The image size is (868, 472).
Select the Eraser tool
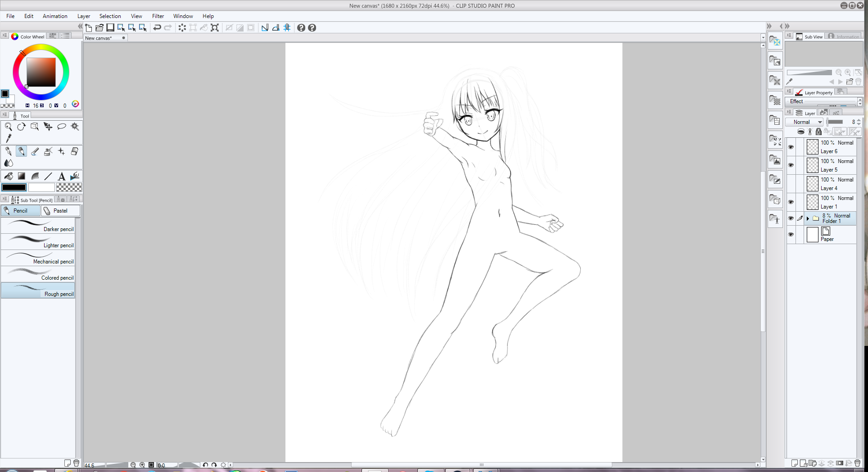point(75,151)
